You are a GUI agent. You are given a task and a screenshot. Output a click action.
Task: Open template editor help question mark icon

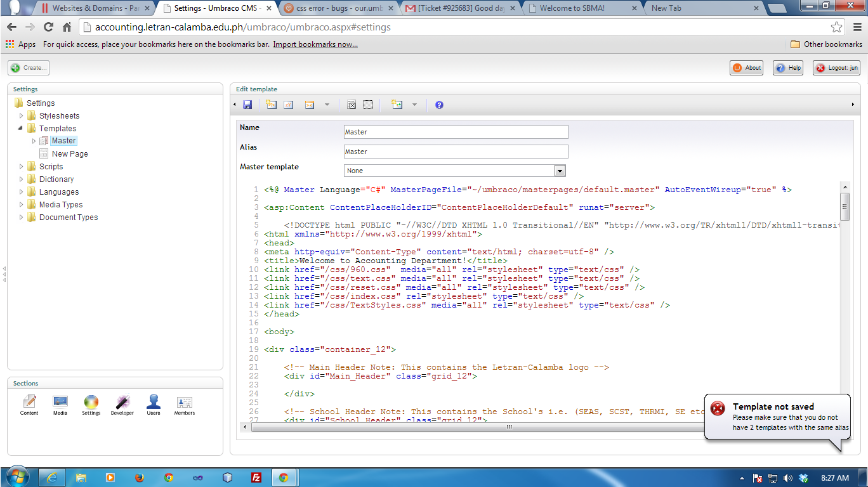(x=439, y=105)
